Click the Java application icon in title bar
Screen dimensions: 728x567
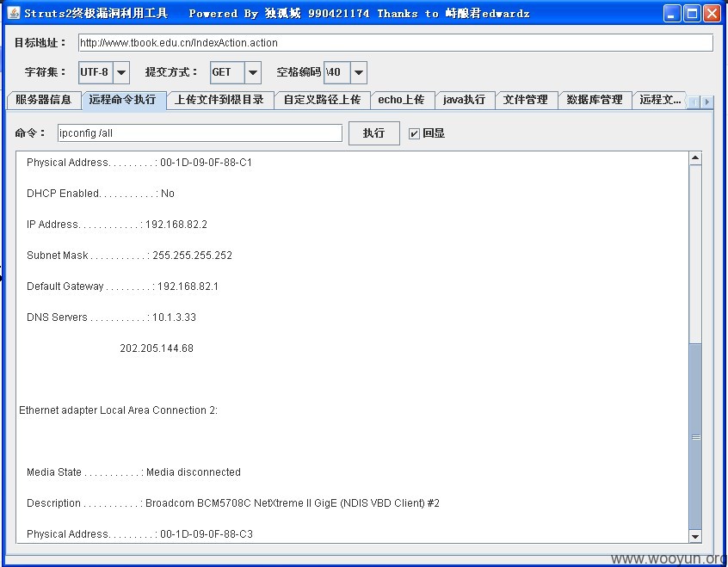(14, 13)
